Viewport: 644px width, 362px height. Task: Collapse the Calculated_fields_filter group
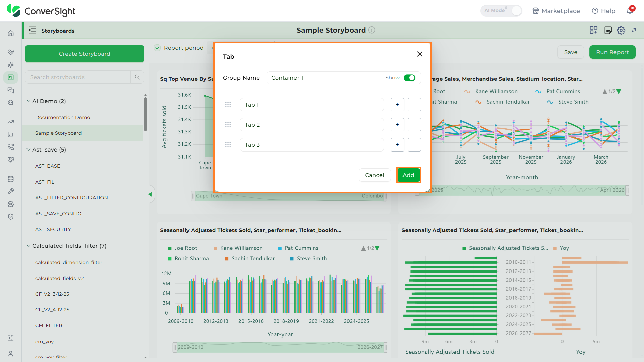coord(29,246)
